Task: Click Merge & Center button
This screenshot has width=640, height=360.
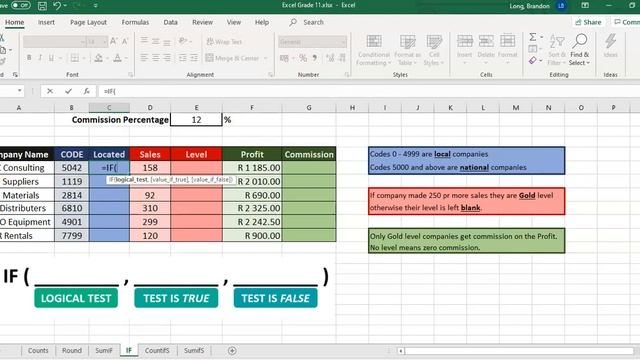Action: coord(232,58)
